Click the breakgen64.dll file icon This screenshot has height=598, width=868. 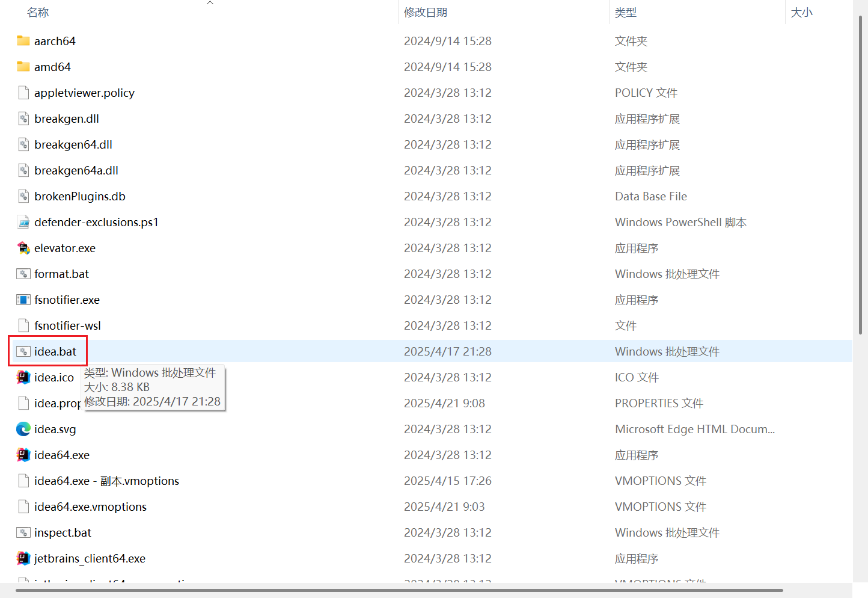point(23,144)
